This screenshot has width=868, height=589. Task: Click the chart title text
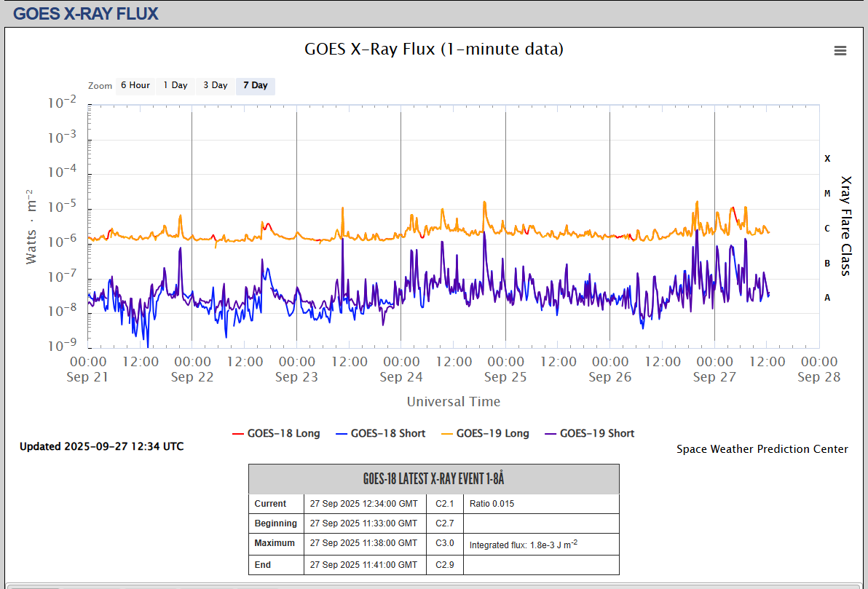[433, 50]
